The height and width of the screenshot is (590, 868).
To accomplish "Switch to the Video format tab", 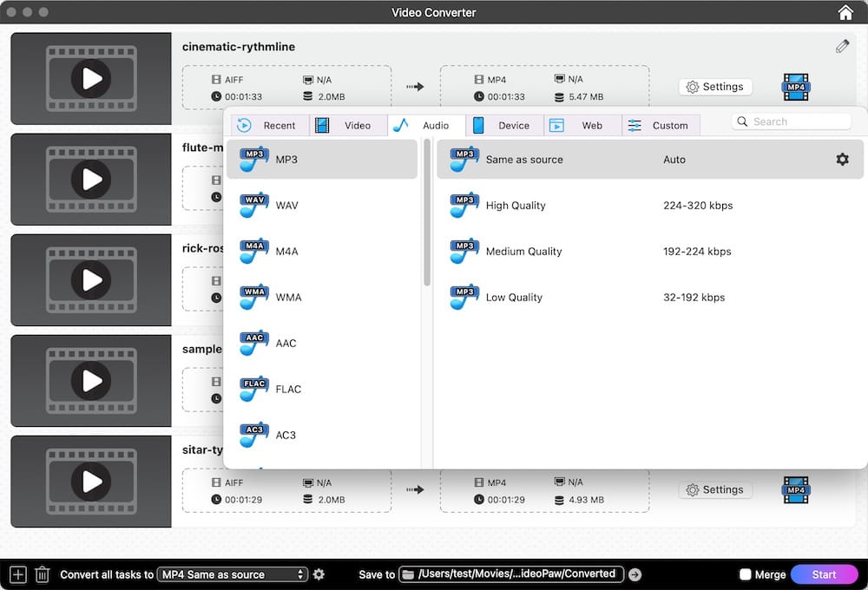I will [x=348, y=125].
